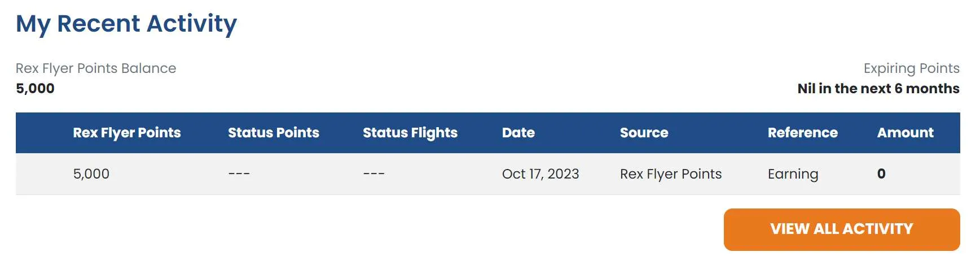Click the dashes under Status Flights

click(x=373, y=174)
